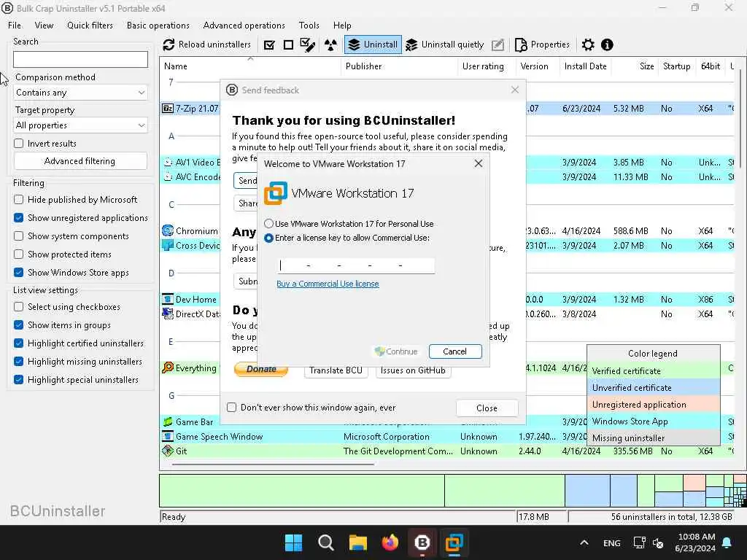The height and width of the screenshot is (560, 747).
Task: Open the Target property dropdown
Action: (80, 125)
